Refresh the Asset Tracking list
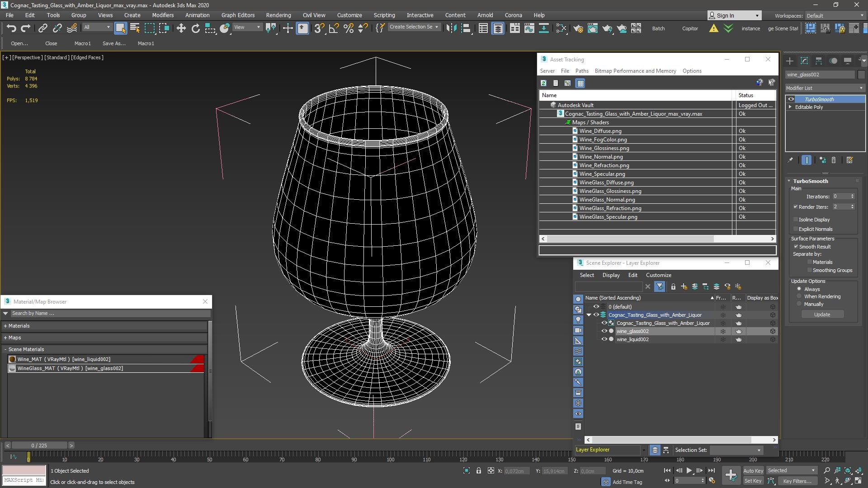This screenshot has height=488, width=868. [543, 83]
